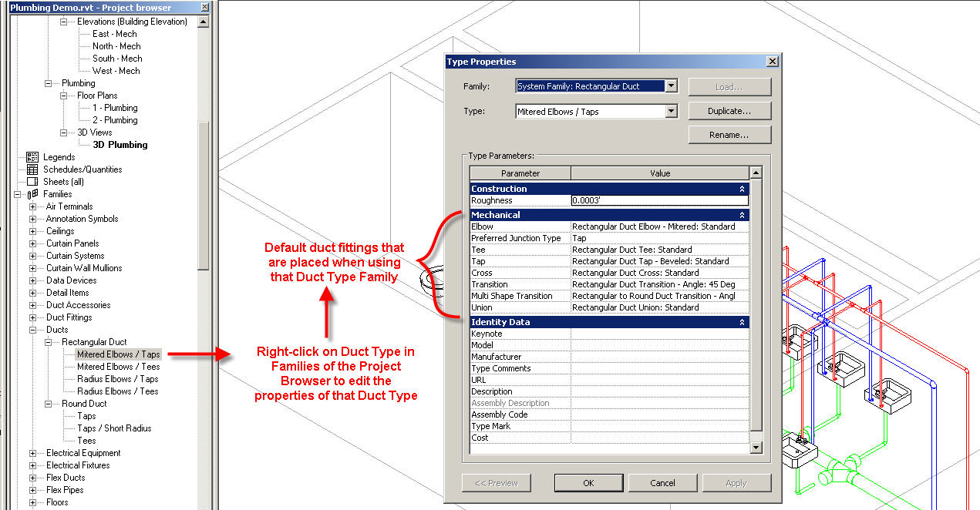Click the Parameter column header
The image size is (980, 510).
point(520,173)
